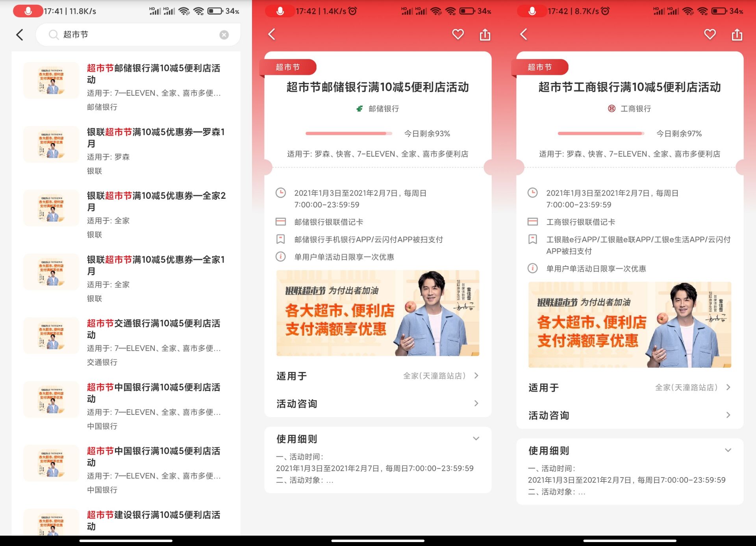The width and height of the screenshot is (756, 546).
Task: Tap the 超市节 tag on 工商银行 card
Action: click(x=540, y=67)
